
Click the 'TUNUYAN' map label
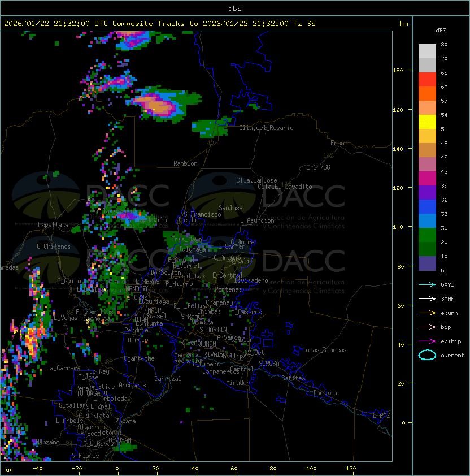click(x=120, y=440)
